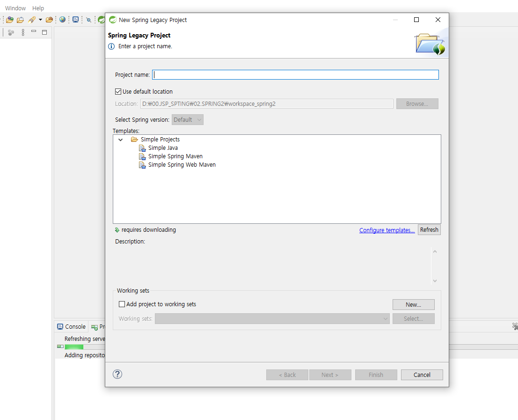
Task: Open the Window menu
Action: 15,8
